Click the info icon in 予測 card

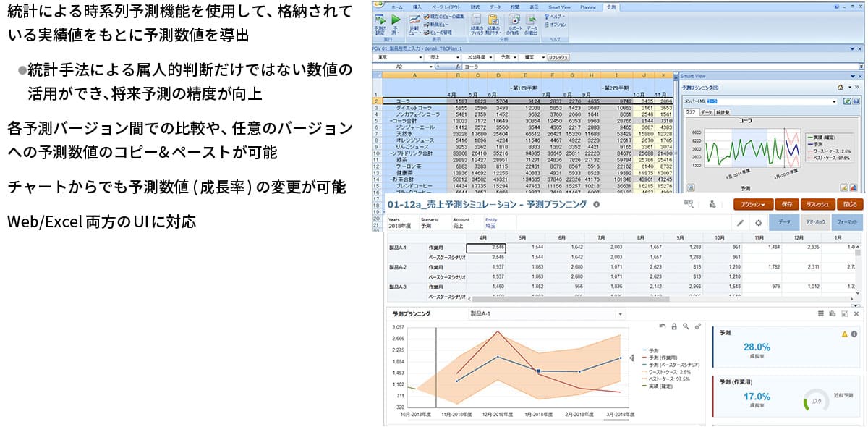854,334
